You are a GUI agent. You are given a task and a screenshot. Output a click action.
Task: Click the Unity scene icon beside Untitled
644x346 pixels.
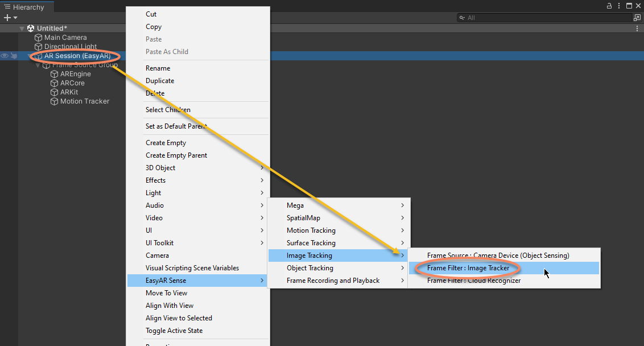pos(31,28)
